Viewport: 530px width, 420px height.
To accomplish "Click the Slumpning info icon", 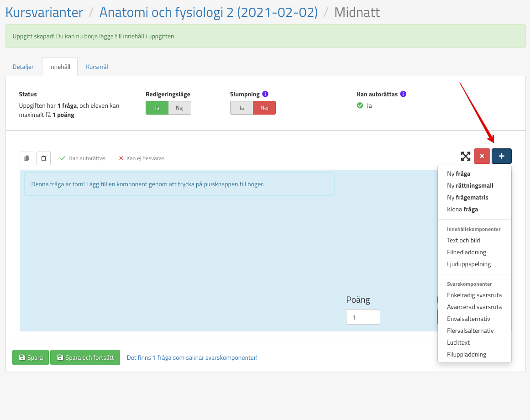I will click(265, 94).
